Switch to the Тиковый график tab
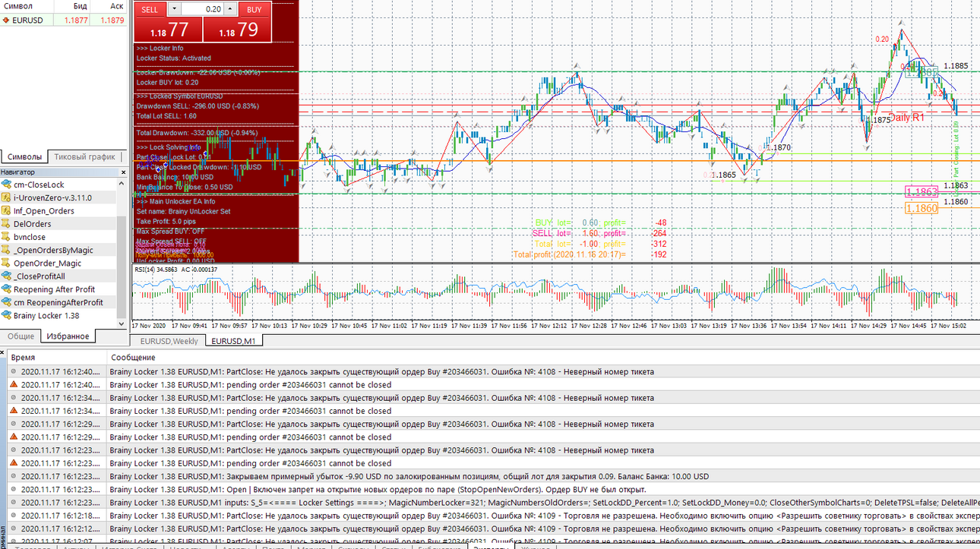The image size is (980, 549). click(x=86, y=157)
